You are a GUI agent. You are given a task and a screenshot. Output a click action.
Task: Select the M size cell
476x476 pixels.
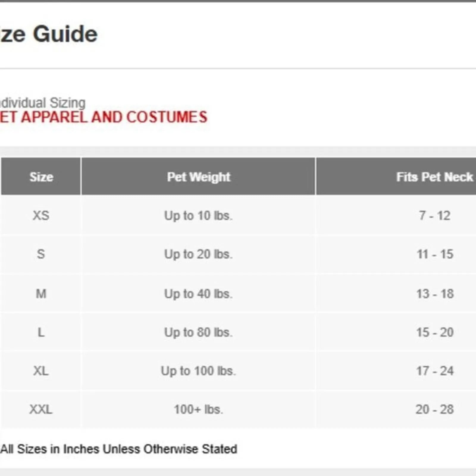[41, 294]
